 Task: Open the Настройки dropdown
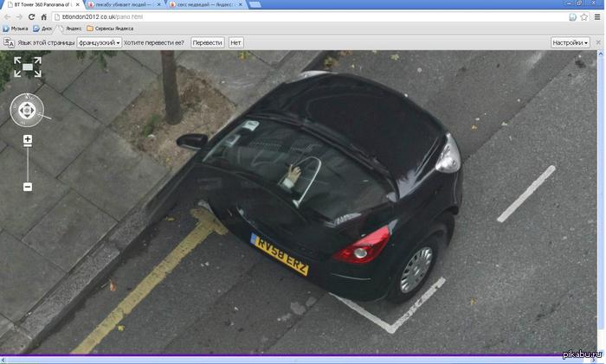coord(571,42)
